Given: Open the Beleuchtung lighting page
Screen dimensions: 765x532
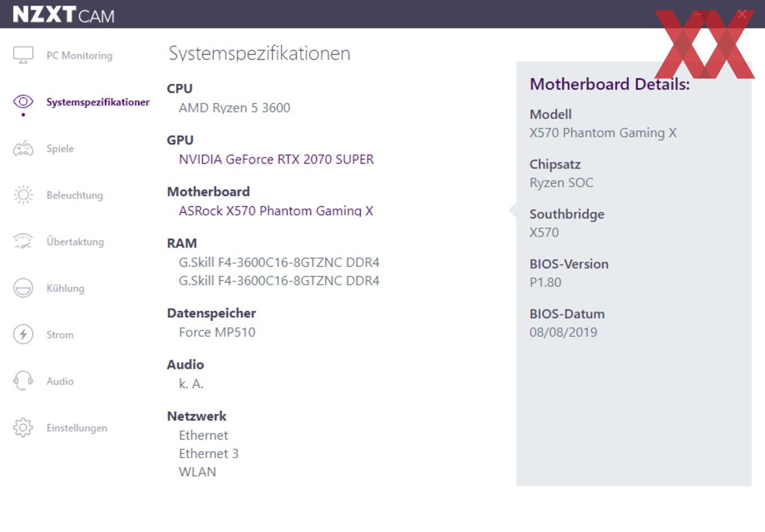Looking at the screenshot, I should click(75, 195).
